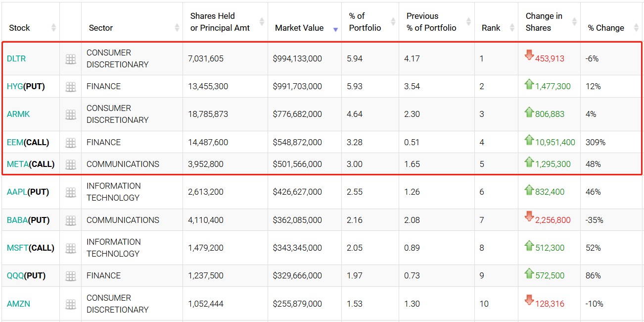This screenshot has height=322, width=644.
Task: Open the grid icon next to AAPL put
Action: click(x=71, y=192)
